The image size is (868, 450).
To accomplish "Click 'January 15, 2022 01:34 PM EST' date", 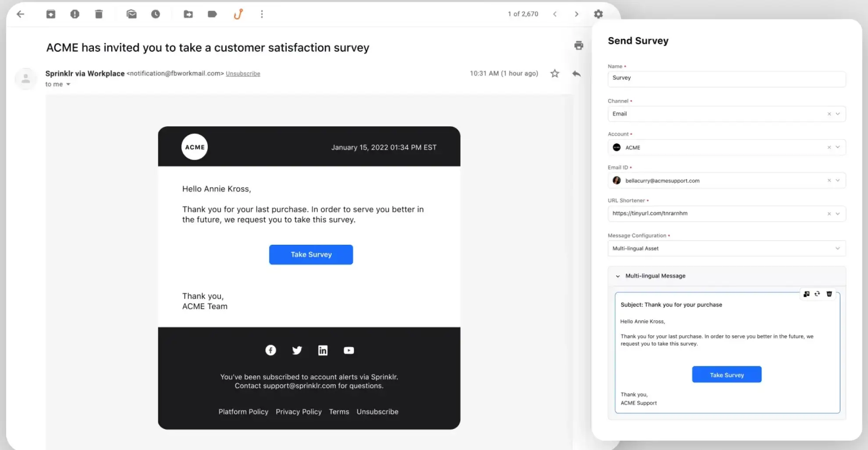I will coord(384,147).
